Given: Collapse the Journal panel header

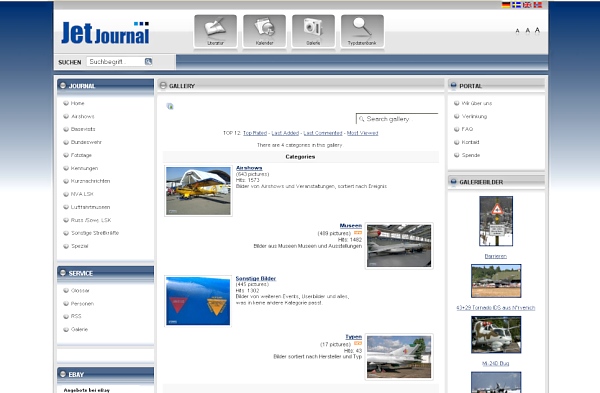Looking at the screenshot, I should point(63,86).
